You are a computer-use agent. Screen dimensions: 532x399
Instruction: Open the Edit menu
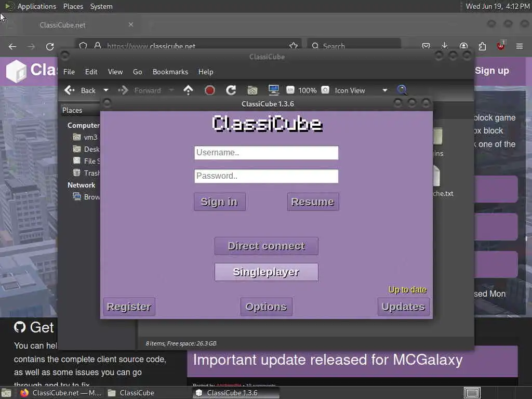(x=91, y=72)
